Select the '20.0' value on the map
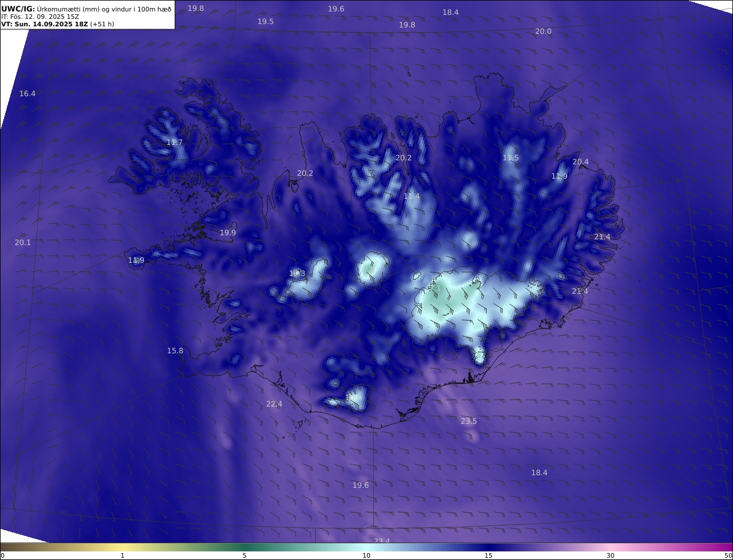Screen dimensions: 733x560 point(543,31)
